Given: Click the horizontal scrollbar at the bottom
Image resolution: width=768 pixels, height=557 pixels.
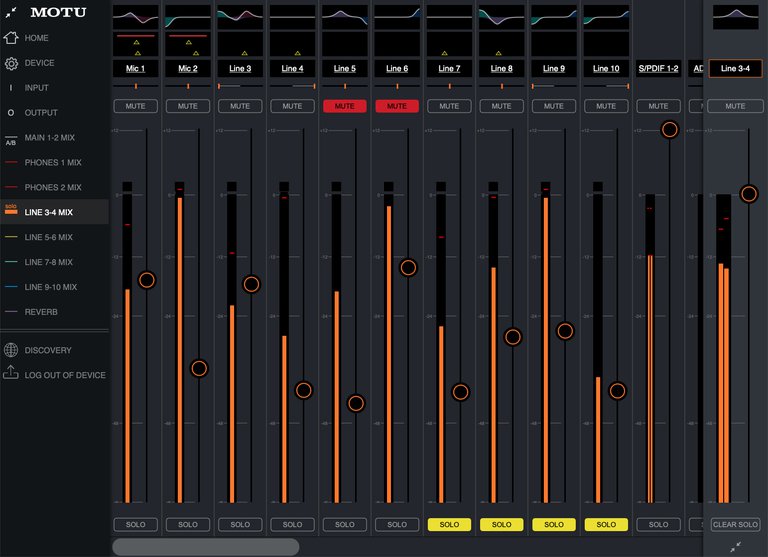Looking at the screenshot, I should 205,547.
